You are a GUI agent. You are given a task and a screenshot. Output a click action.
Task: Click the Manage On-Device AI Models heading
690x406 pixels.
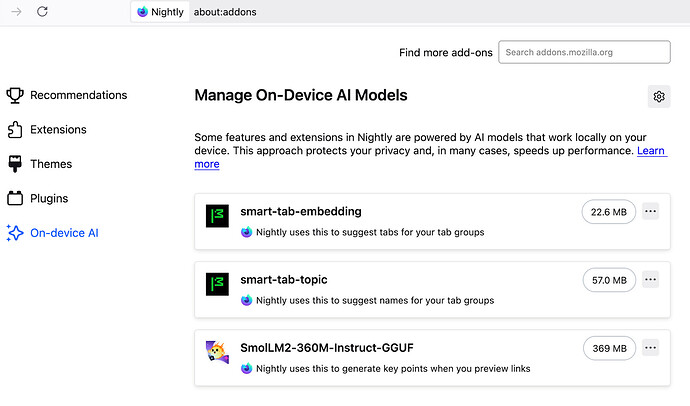pos(301,95)
